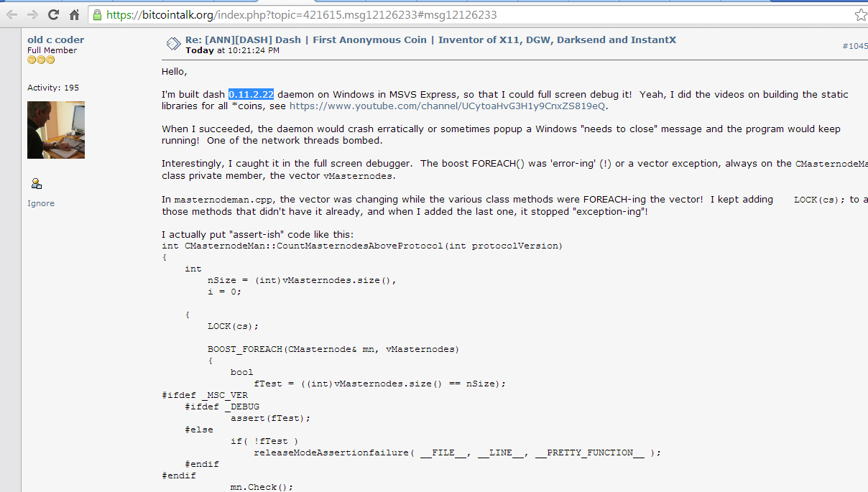Click the Ignore link under the profile

click(x=41, y=203)
